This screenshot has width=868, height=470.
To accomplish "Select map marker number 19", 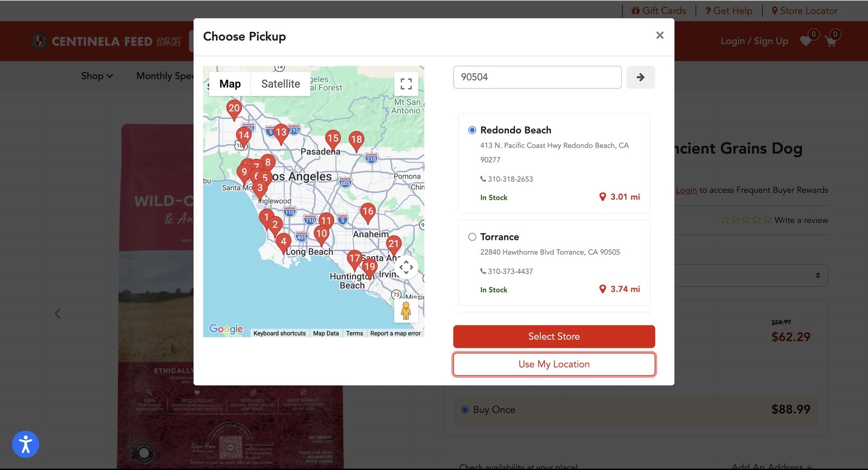I will point(370,268).
